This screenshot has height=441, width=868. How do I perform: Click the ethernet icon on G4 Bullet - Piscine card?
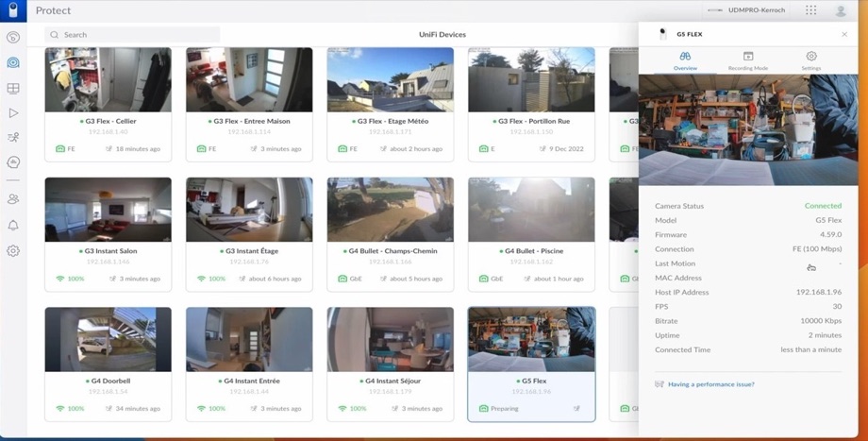(483, 279)
